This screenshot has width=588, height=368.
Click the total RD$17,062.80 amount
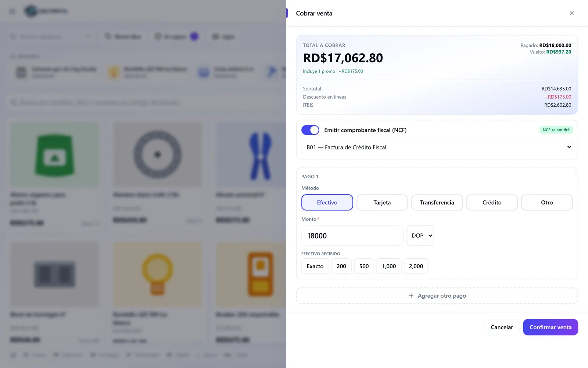point(343,58)
